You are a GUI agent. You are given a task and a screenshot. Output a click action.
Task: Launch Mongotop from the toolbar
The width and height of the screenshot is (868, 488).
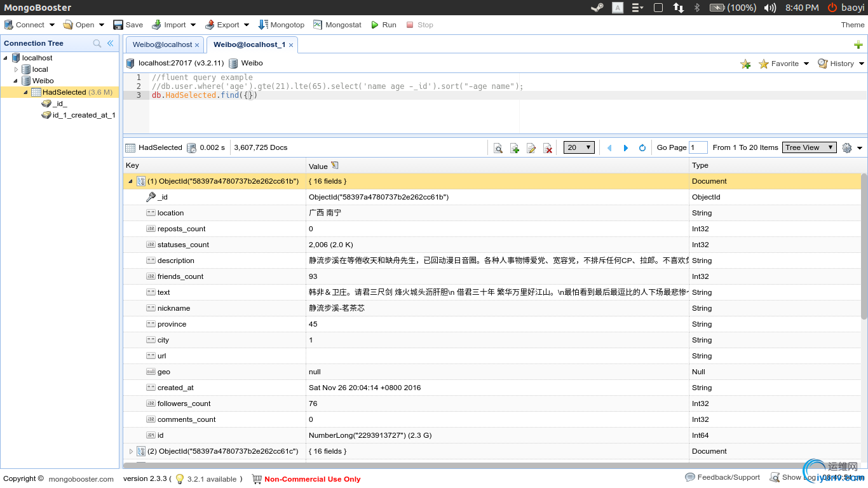pos(281,25)
